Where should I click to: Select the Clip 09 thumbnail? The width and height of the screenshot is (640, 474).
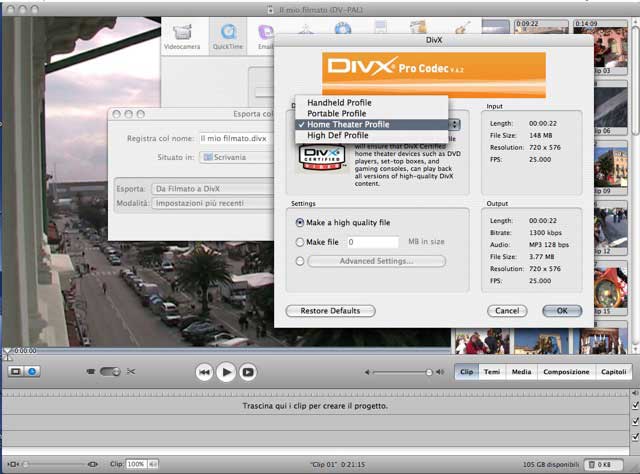point(611,168)
